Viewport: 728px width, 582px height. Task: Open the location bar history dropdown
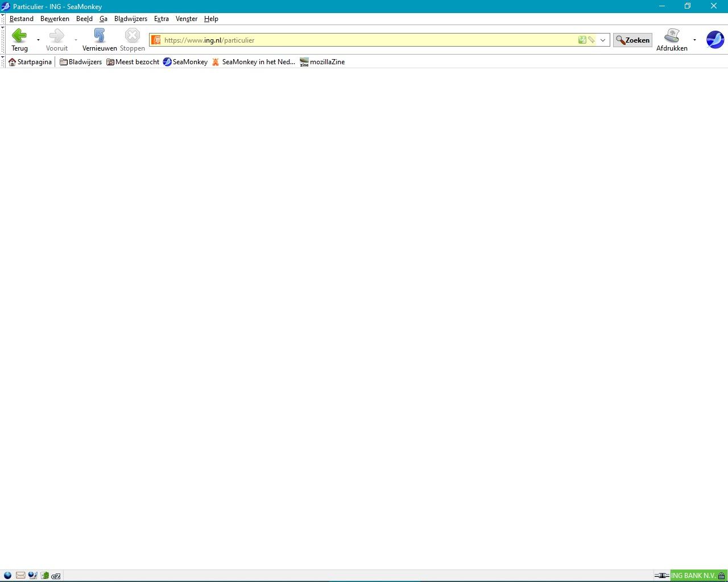tap(602, 40)
